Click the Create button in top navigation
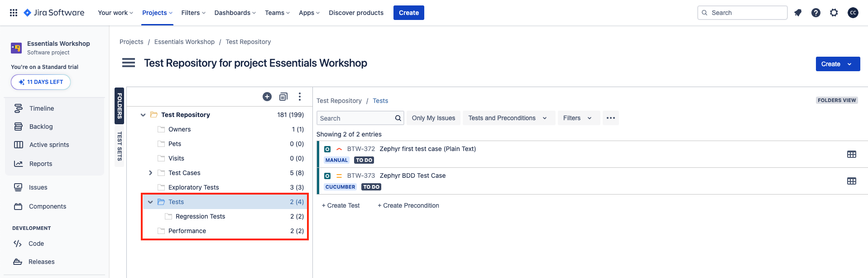 coord(409,13)
